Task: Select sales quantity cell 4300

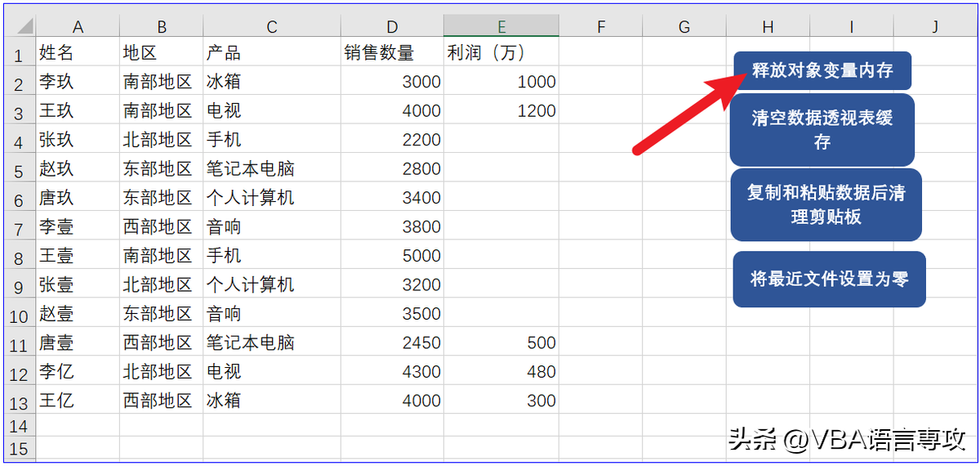Action: coord(392,371)
